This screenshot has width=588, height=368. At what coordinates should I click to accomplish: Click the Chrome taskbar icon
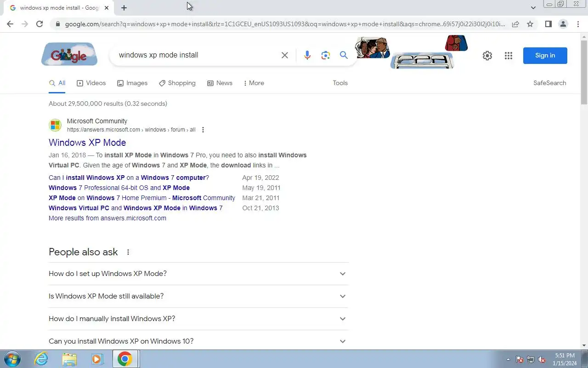[125, 359]
